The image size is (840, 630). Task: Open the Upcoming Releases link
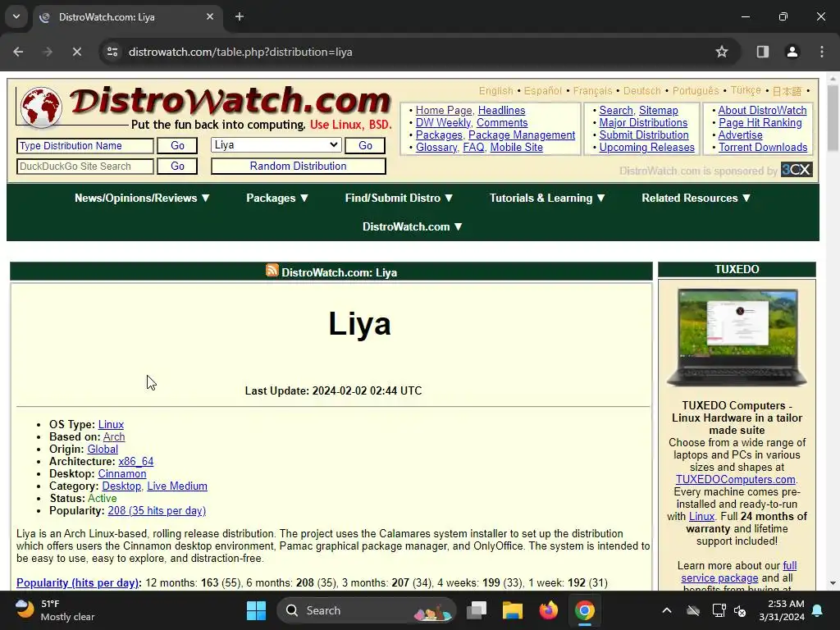pyautogui.click(x=646, y=148)
